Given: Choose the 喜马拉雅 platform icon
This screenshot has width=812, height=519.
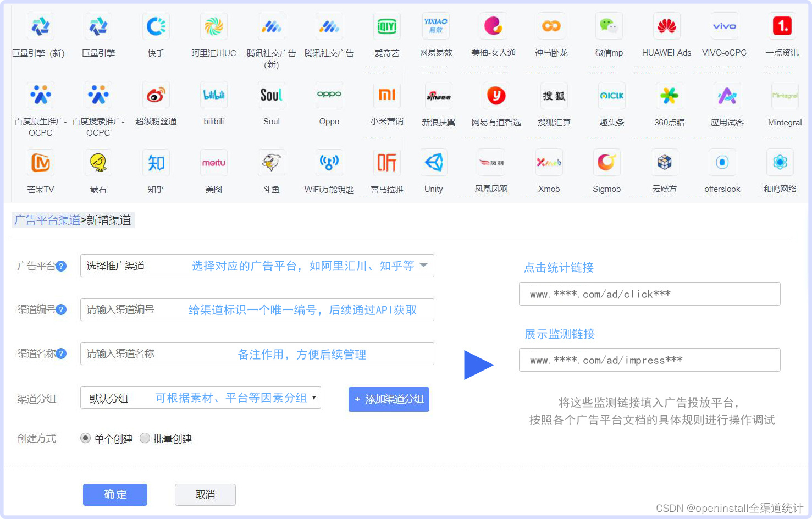Looking at the screenshot, I should pos(387,163).
